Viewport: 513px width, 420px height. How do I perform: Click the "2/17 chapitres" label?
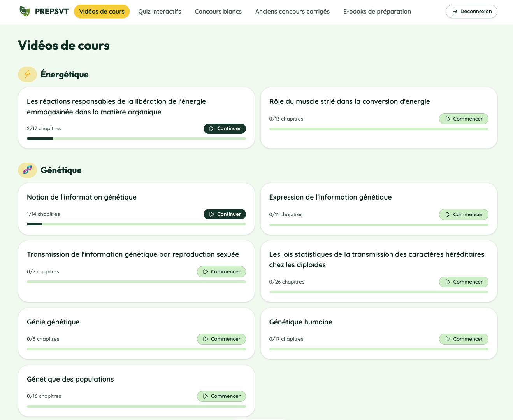(x=44, y=129)
